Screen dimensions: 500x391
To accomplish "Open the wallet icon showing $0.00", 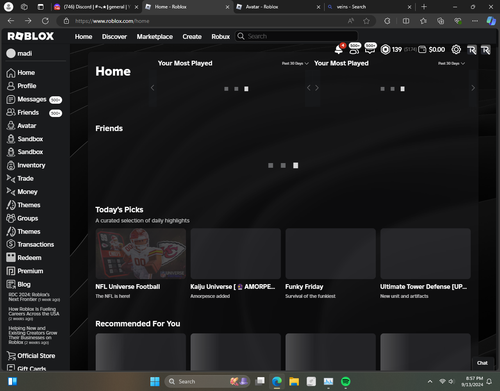I will [x=422, y=50].
